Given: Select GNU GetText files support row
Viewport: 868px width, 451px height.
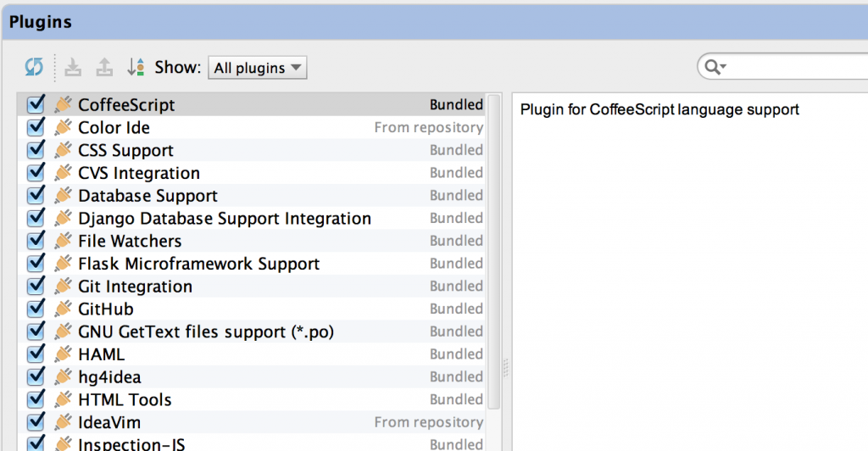Looking at the screenshot, I should [251, 331].
